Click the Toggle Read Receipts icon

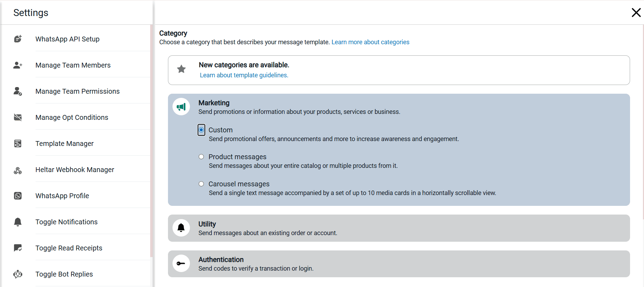(18, 248)
